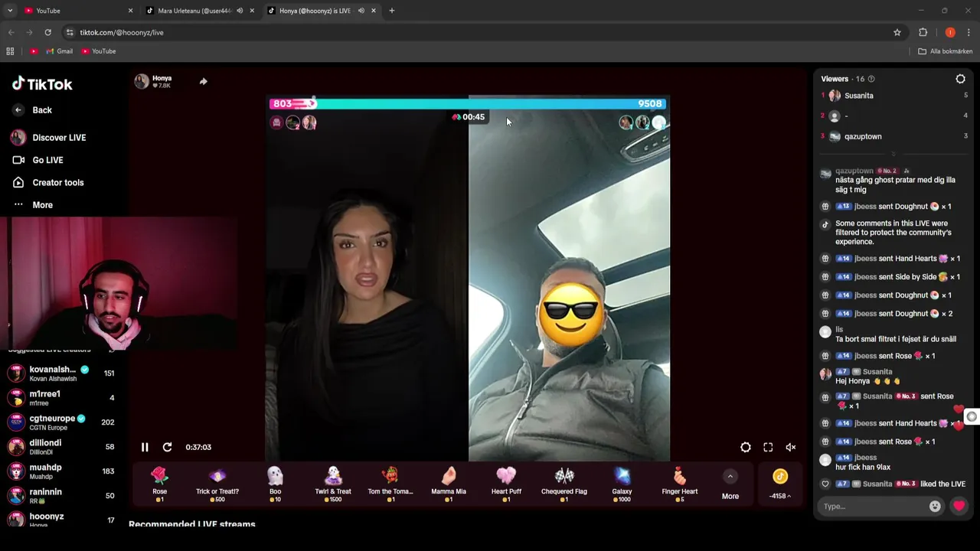Image resolution: width=980 pixels, height=551 pixels.
Task: Send a Rose gift
Action: click(x=159, y=484)
